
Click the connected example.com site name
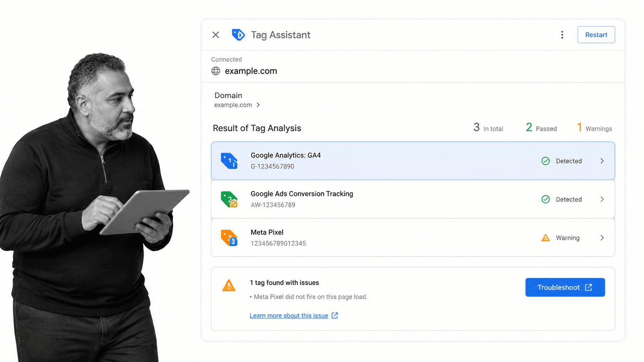click(x=251, y=71)
